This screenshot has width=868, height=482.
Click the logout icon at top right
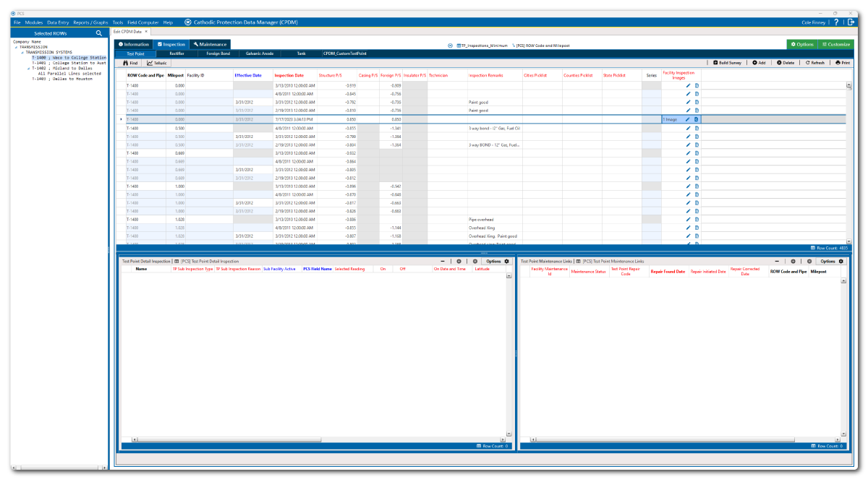point(850,22)
